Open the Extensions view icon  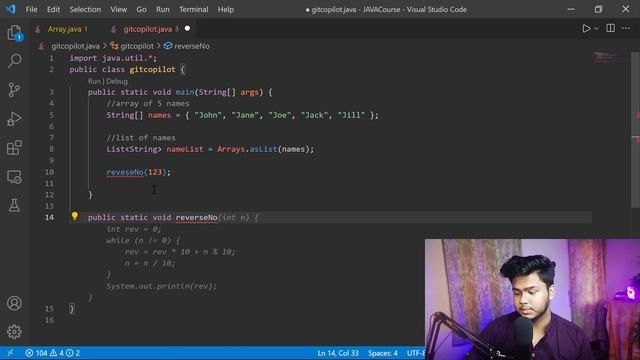[x=14, y=148]
